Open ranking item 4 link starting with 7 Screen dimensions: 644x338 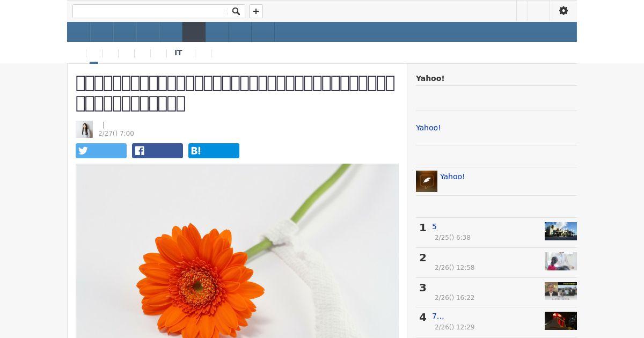point(438,316)
